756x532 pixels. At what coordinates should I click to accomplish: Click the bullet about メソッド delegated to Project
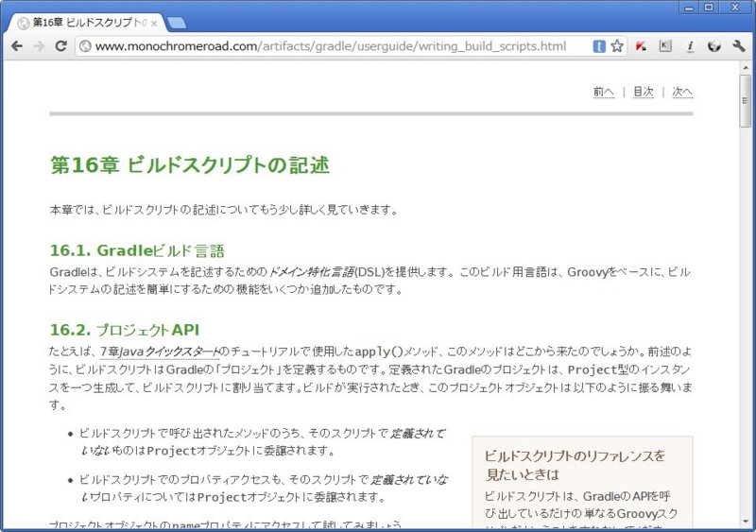click(x=263, y=442)
